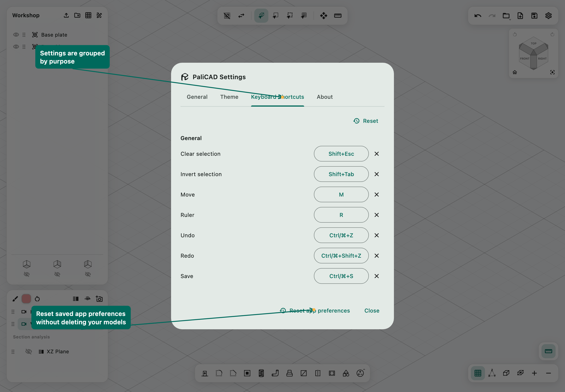Click the save disk icon
565x392 pixels.
point(534,16)
